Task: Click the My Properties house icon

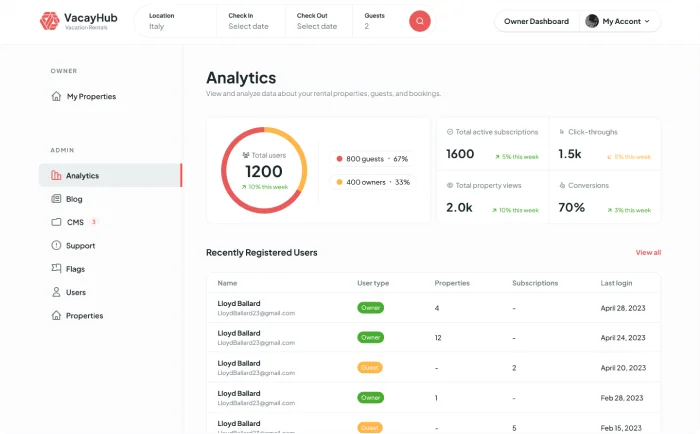Action: (x=56, y=97)
